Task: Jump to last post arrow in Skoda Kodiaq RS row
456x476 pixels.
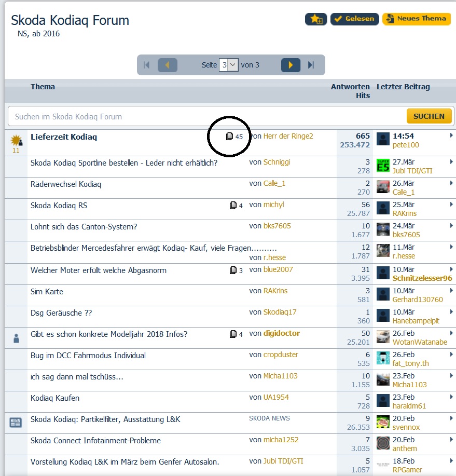Action: point(451,204)
